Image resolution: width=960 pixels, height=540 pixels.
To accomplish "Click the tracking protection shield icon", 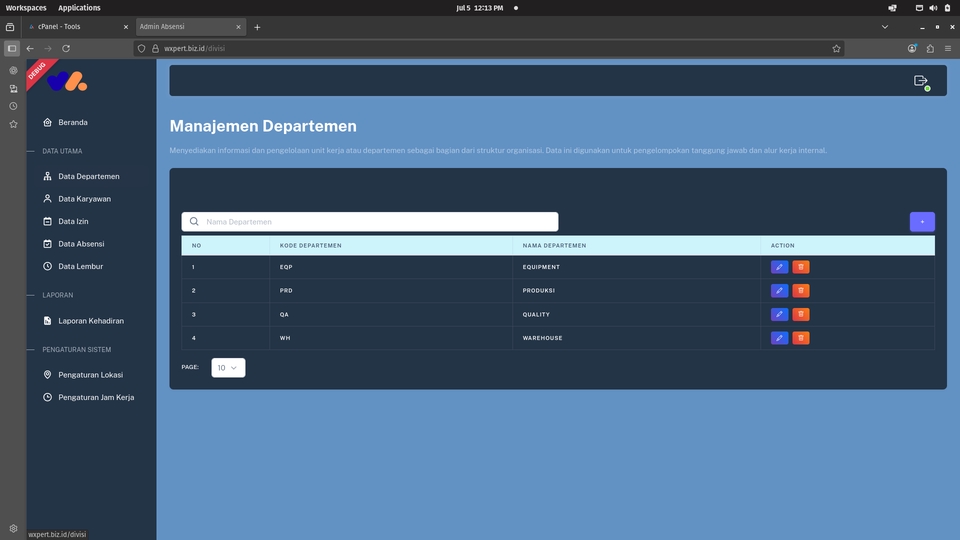I will point(141,48).
